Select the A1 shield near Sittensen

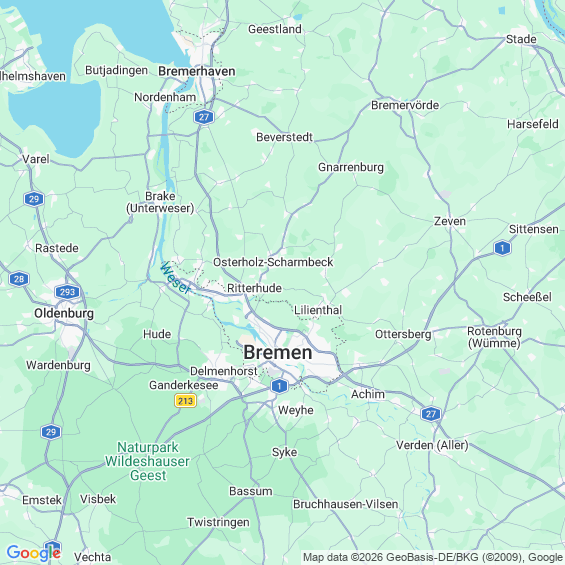(x=502, y=248)
